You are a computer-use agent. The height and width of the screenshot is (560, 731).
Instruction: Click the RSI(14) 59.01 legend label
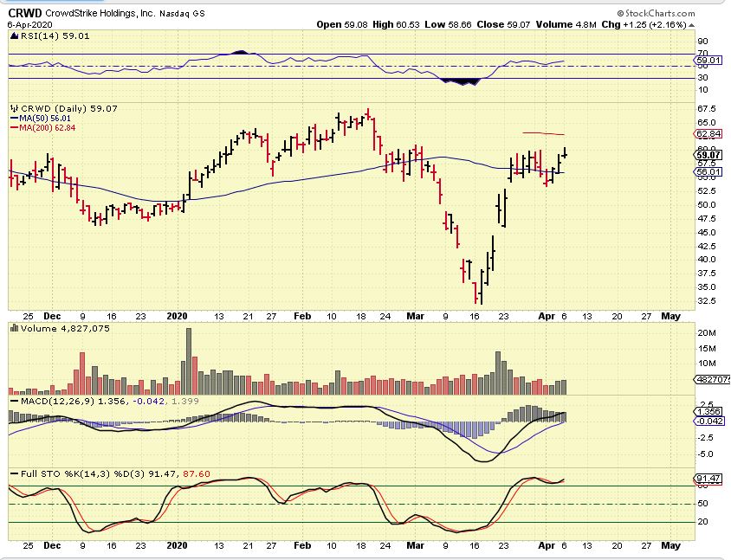55,35
